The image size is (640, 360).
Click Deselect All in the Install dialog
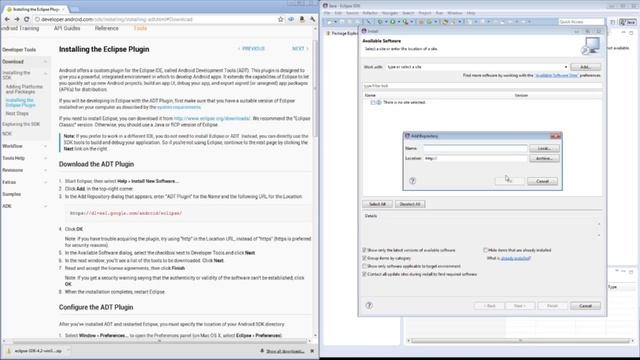[x=410, y=204]
